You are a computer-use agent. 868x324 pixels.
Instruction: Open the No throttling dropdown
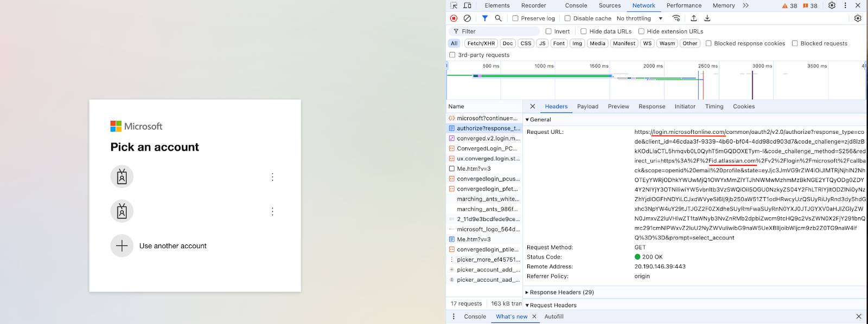(640, 18)
